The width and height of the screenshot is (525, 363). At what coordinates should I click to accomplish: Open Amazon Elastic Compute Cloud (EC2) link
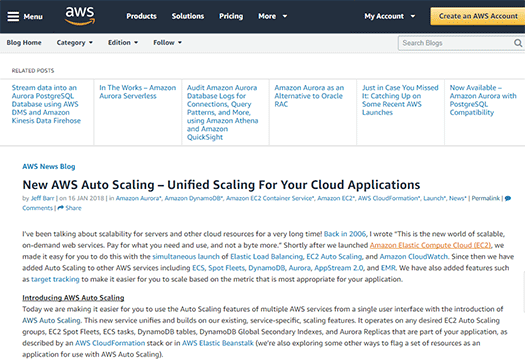click(x=430, y=245)
